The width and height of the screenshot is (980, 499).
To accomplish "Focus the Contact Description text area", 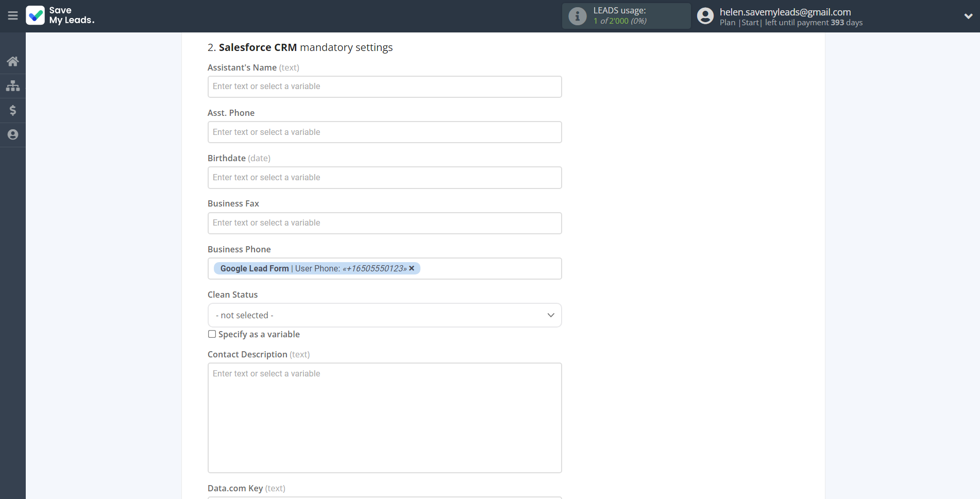I will [x=384, y=418].
